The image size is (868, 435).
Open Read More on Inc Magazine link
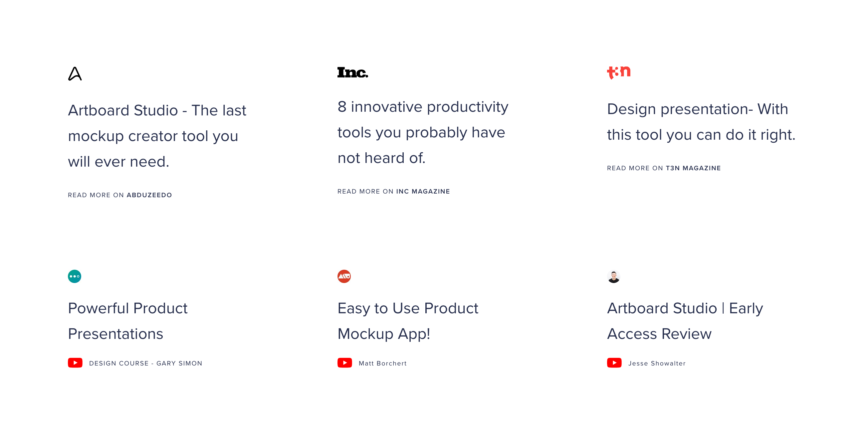(394, 191)
